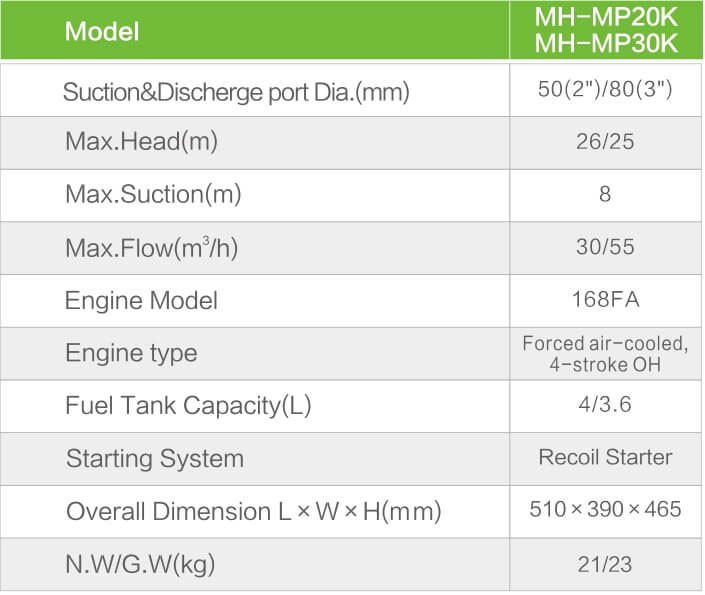Select the 4/3.6 fuel capacity value
Screen dimensions: 705x595
(605, 404)
